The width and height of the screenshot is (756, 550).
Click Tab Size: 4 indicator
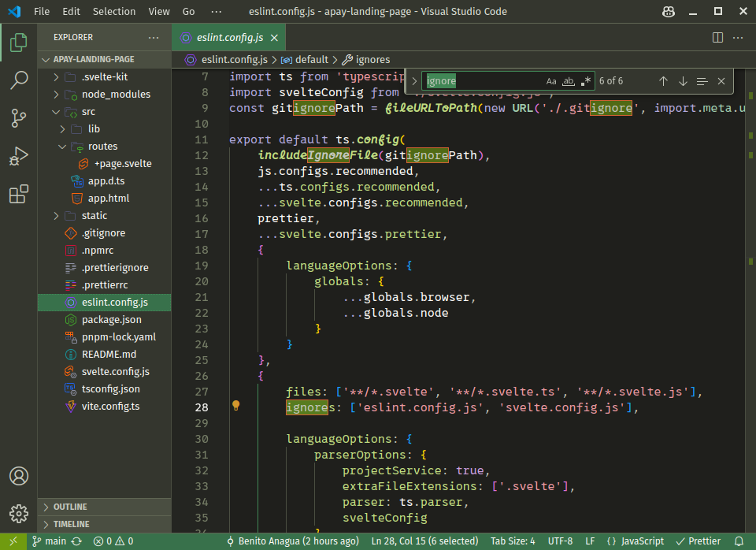(513, 541)
